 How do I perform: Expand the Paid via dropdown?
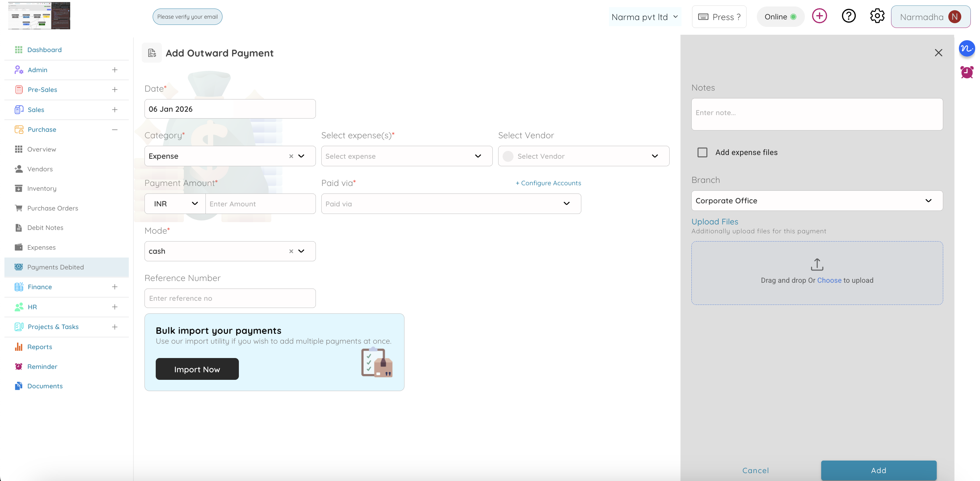coord(567,203)
